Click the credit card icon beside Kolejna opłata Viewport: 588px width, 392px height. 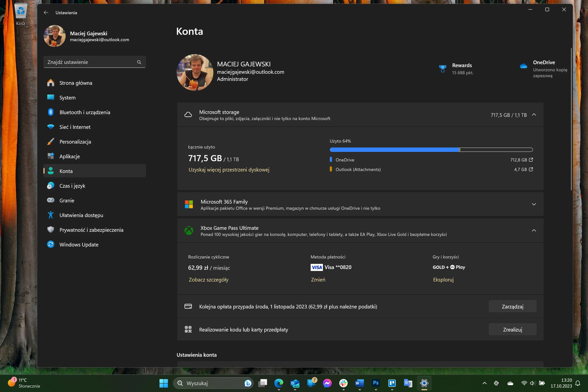[x=188, y=306]
